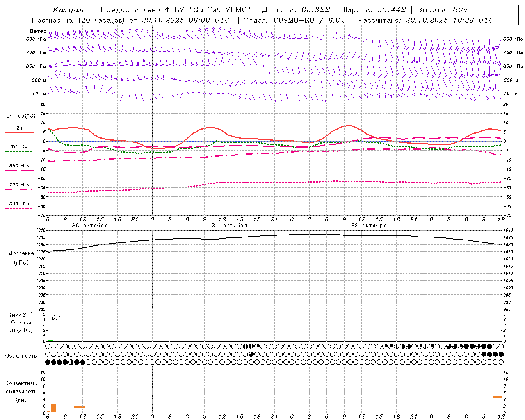
Task: Click the "Рассчитано: 20.10.2025 10:38 UTC" text
Action: [426, 20]
